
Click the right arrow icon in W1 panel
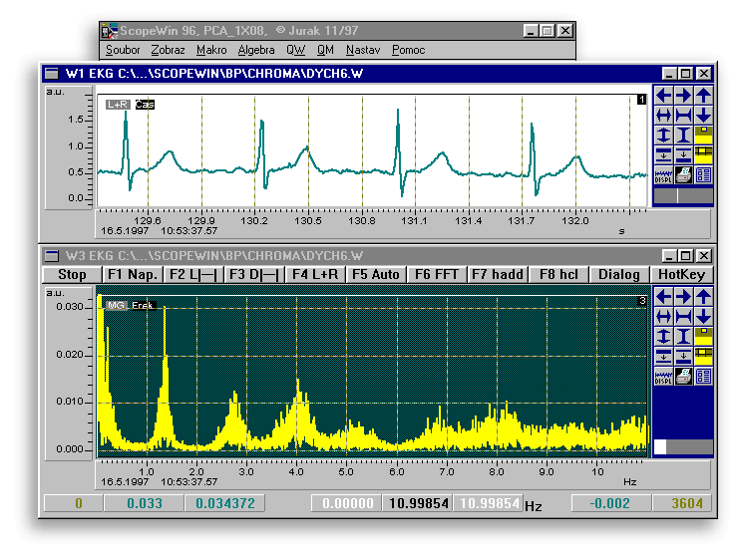coord(683,96)
